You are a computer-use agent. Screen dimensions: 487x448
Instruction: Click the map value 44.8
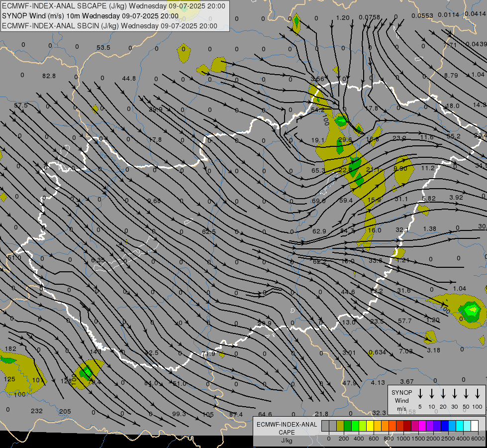click(129, 79)
